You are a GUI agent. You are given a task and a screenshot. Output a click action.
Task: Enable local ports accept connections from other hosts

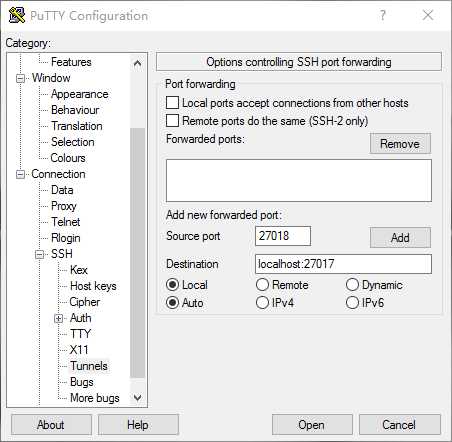172,103
